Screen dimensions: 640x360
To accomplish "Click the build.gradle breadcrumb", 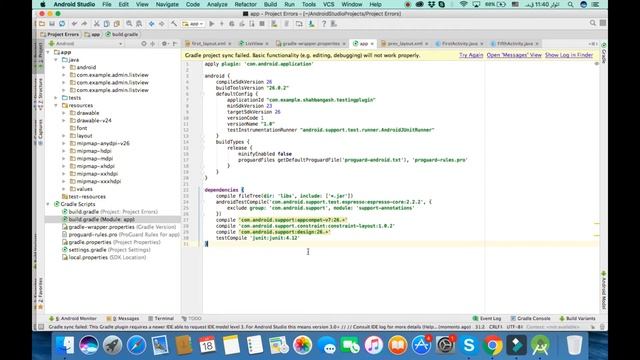I will (122, 35).
